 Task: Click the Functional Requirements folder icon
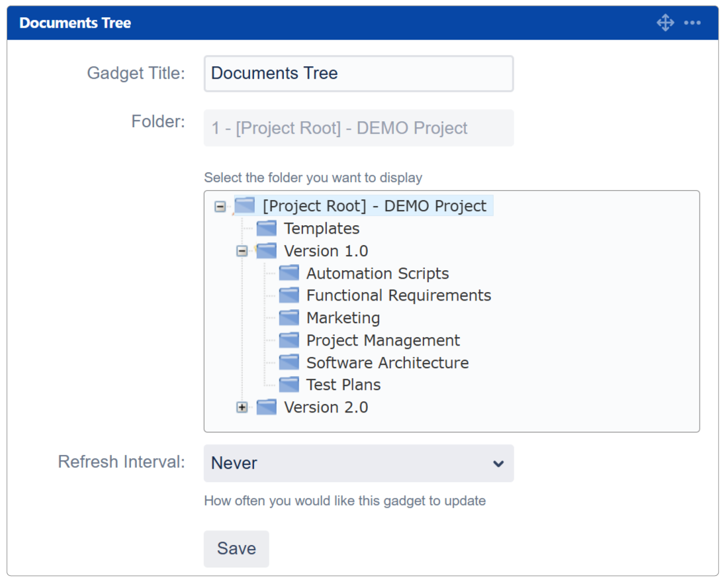point(289,295)
